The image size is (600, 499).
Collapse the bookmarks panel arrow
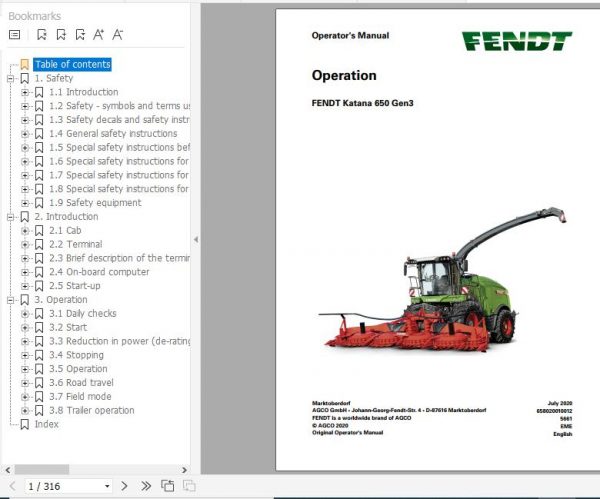196,240
